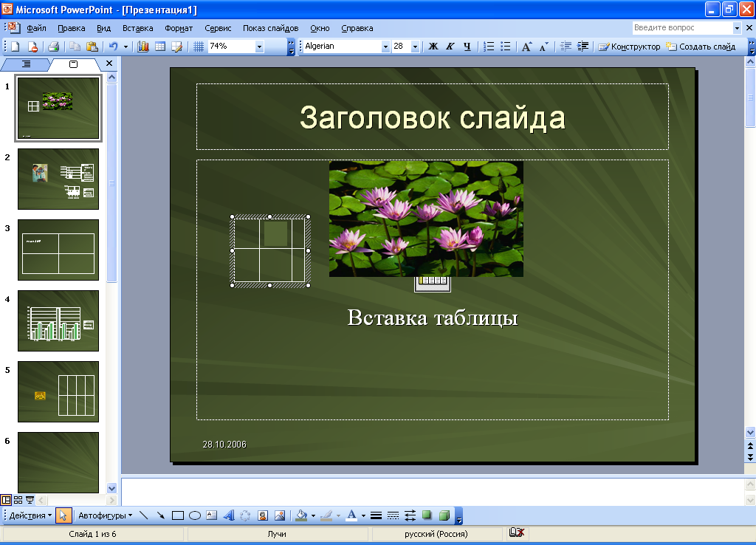Toggle bold formatting (Ж)
756x545 pixels.
coord(433,47)
